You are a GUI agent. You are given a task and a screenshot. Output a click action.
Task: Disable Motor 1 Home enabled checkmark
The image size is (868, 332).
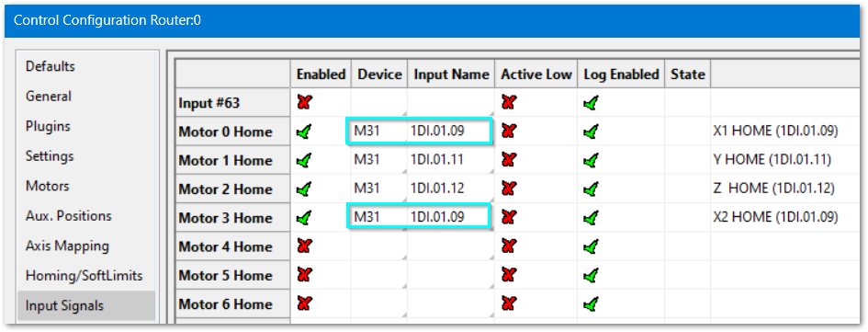coord(303,160)
